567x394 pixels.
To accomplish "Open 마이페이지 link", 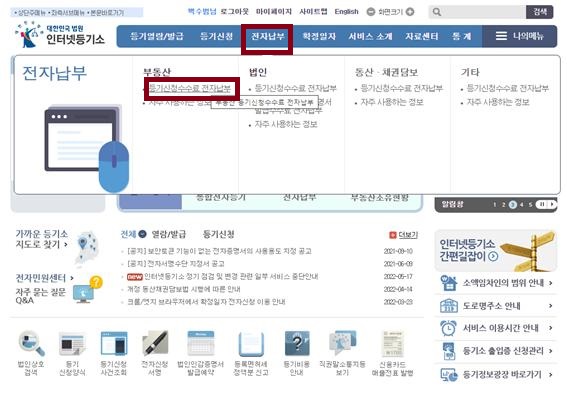I will 274,12.
